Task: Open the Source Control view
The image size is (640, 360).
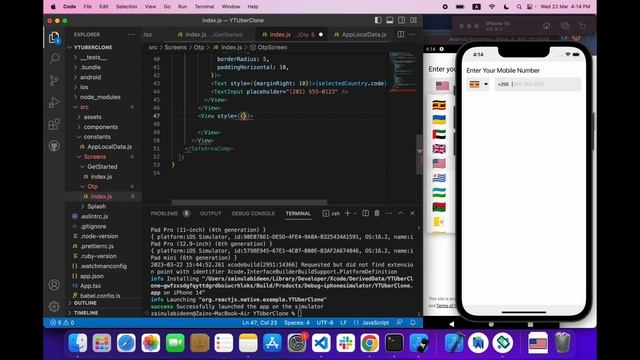Action: click(54, 80)
